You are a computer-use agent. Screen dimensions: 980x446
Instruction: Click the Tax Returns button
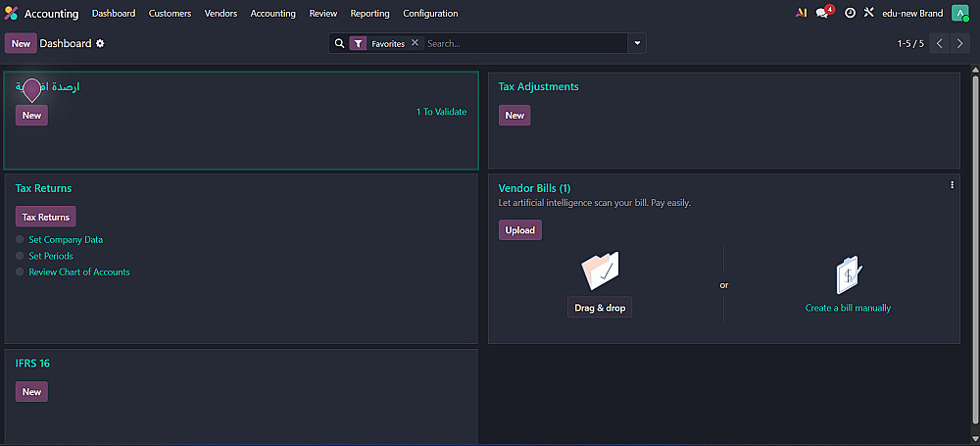(x=46, y=217)
